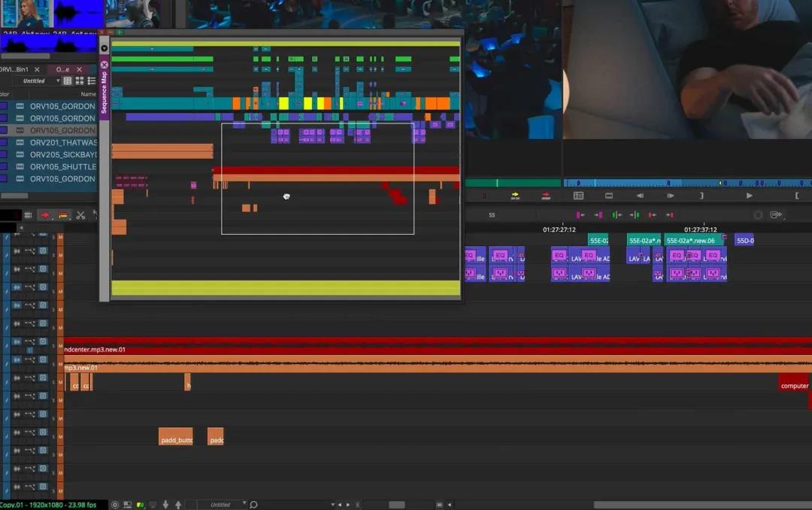Screen dimensions: 812x510
Task: Click the red Overwrite arrow button
Action: point(547,196)
